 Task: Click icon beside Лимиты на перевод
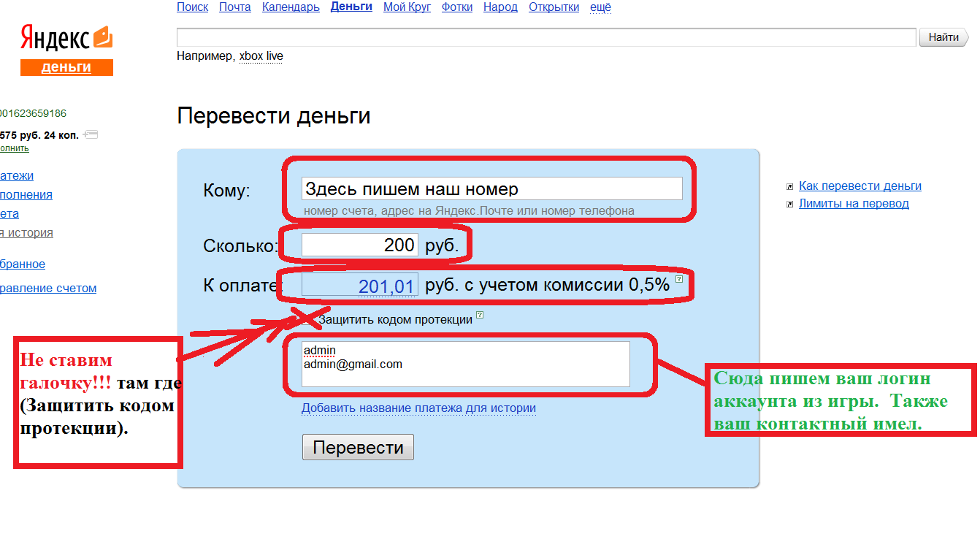point(789,205)
